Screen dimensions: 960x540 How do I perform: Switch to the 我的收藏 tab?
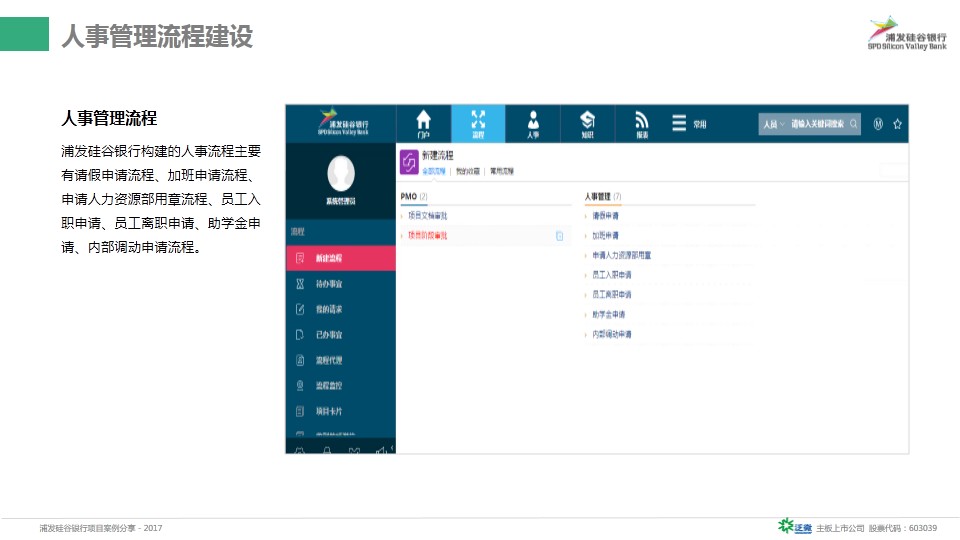click(468, 171)
